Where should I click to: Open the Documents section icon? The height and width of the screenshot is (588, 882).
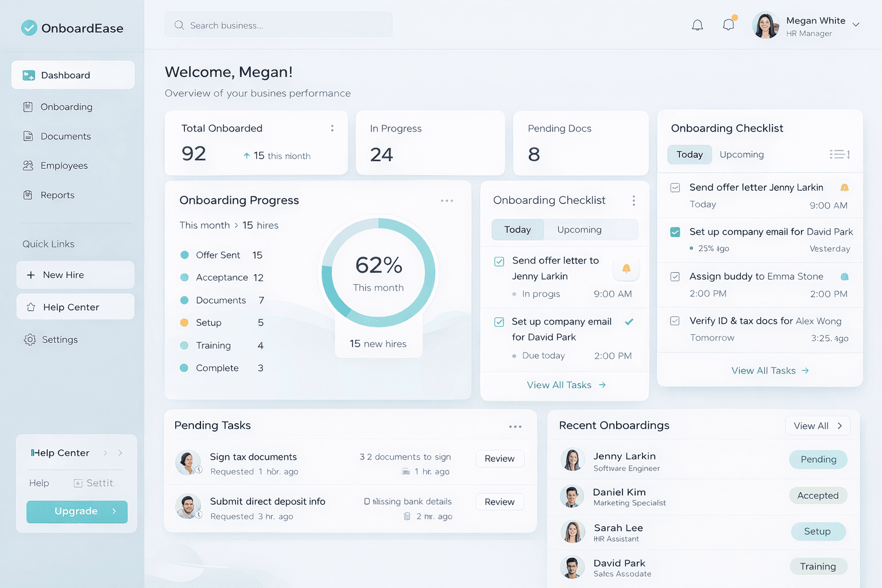point(29,136)
